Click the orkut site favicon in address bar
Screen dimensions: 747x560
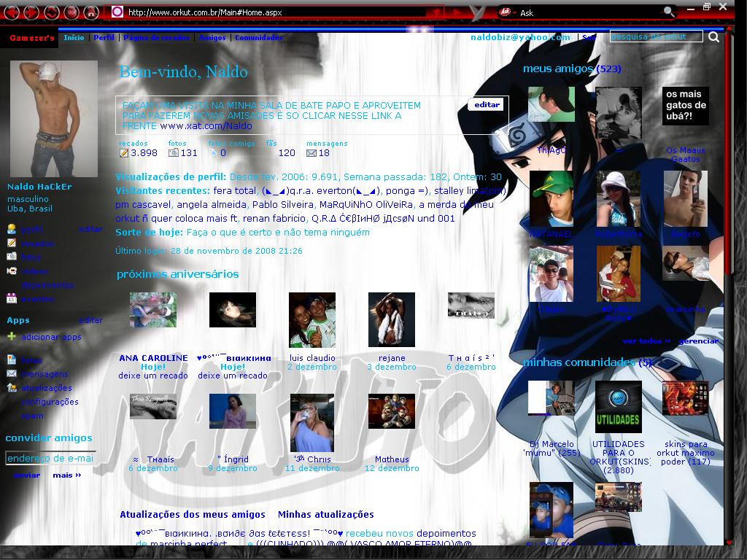[x=117, y=12]
